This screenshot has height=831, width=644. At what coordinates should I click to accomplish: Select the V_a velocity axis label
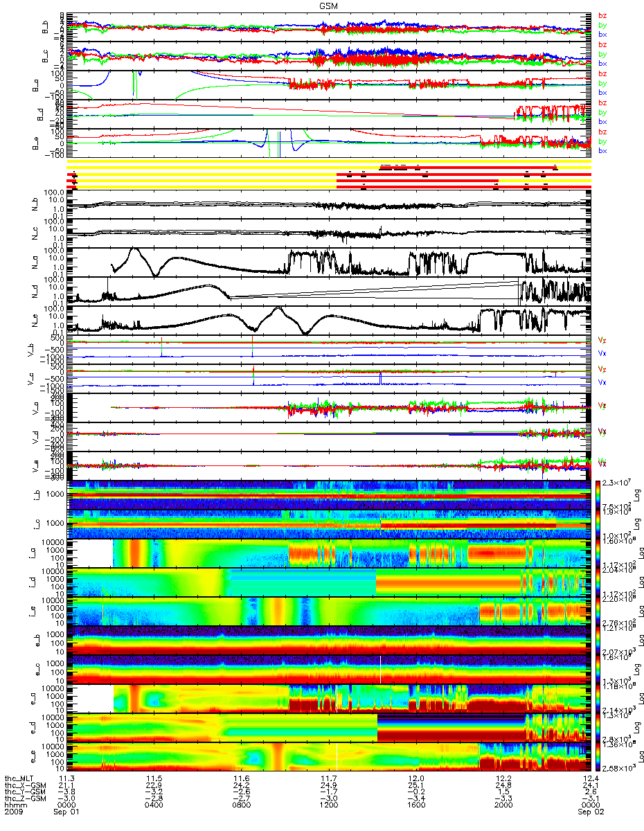click(x=34, y=409)
